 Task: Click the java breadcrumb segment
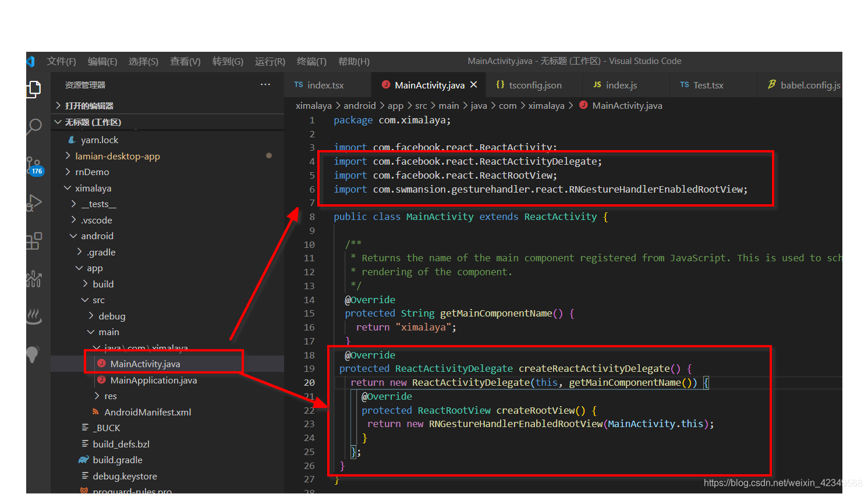pos(479,105)
